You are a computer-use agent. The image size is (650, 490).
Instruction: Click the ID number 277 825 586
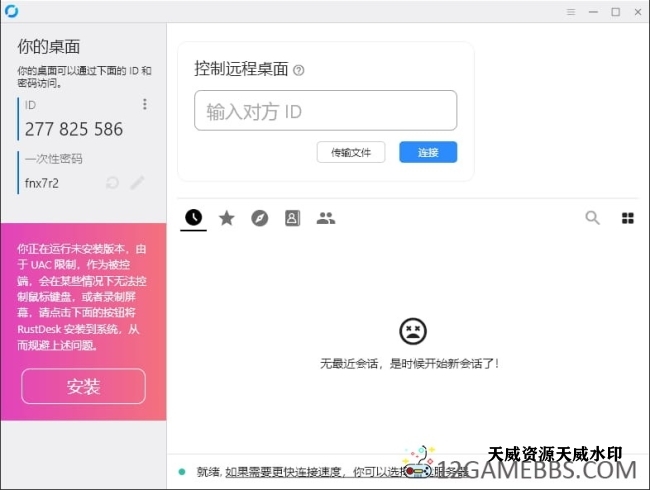click(75, 129)
